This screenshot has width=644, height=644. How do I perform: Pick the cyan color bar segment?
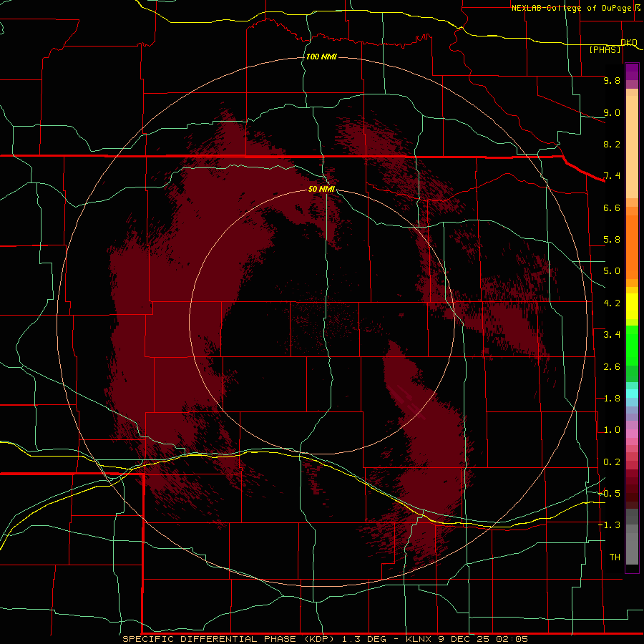[x=632, y=393]
